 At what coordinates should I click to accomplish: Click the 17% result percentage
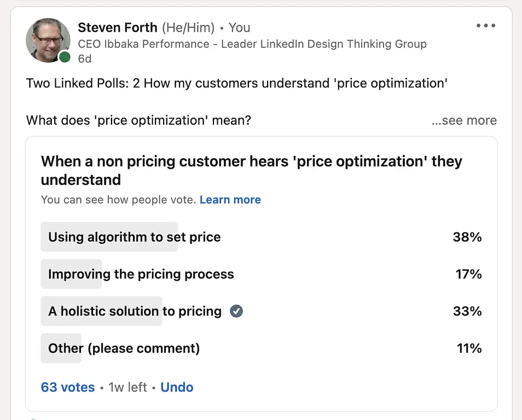coord(468,274)
